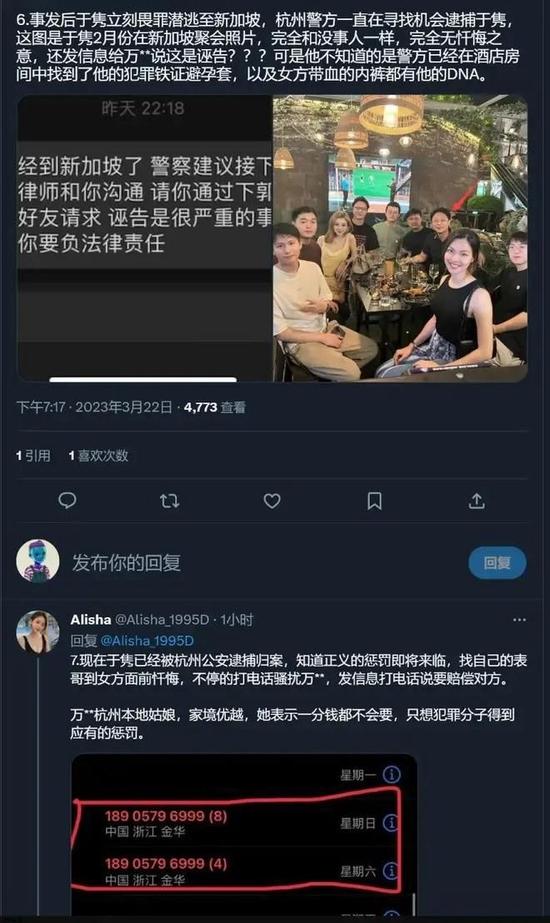Click the retweet arrows icon
Screen dimensions: 550x923
coord(170,501)
